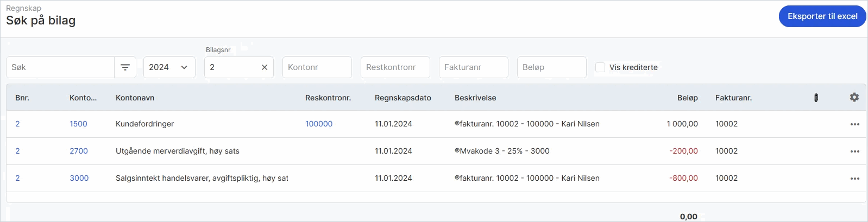This screenshot has width=868, height=222.
Task: Open row menu for Kundefordringer line
Action: [855, 124]
